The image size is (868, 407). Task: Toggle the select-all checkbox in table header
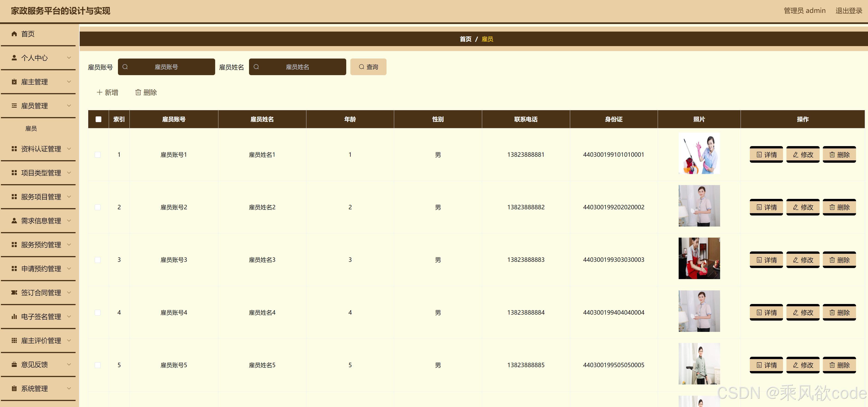pos(98,119)
